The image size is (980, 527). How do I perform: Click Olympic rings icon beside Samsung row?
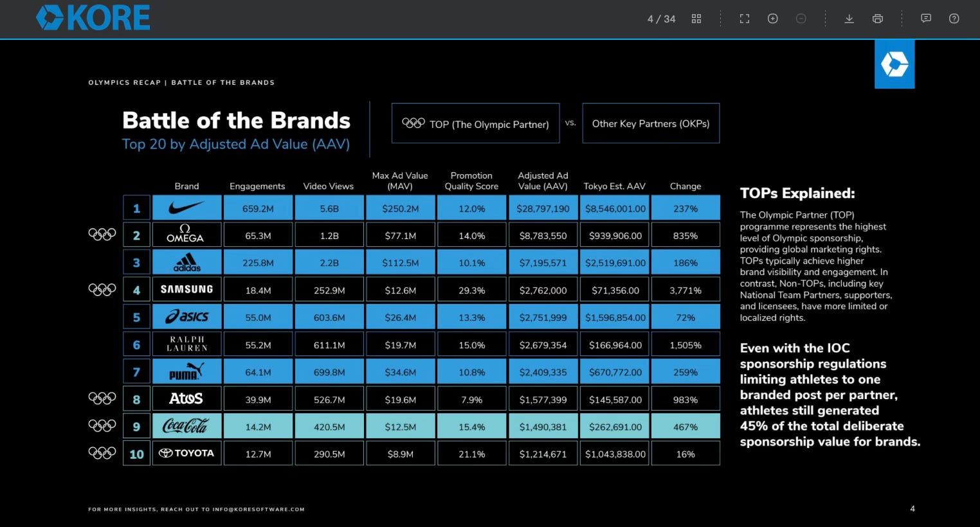pos(102,290)
